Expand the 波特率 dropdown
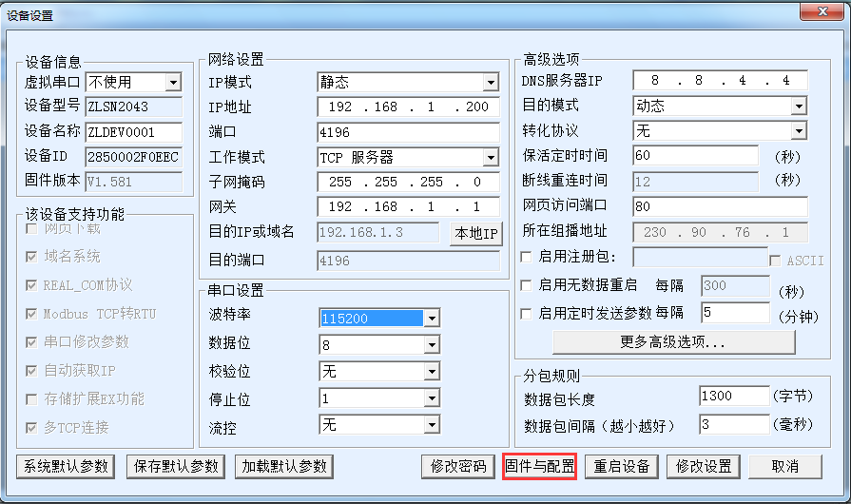 pyautogui.click(x=432, y=319)
